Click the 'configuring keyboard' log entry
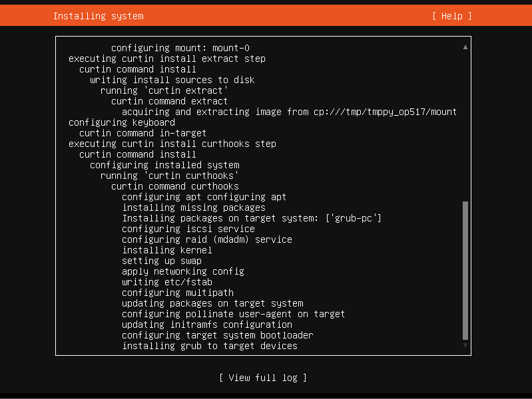This screenshot has height=399, width=532. point(122,122)
